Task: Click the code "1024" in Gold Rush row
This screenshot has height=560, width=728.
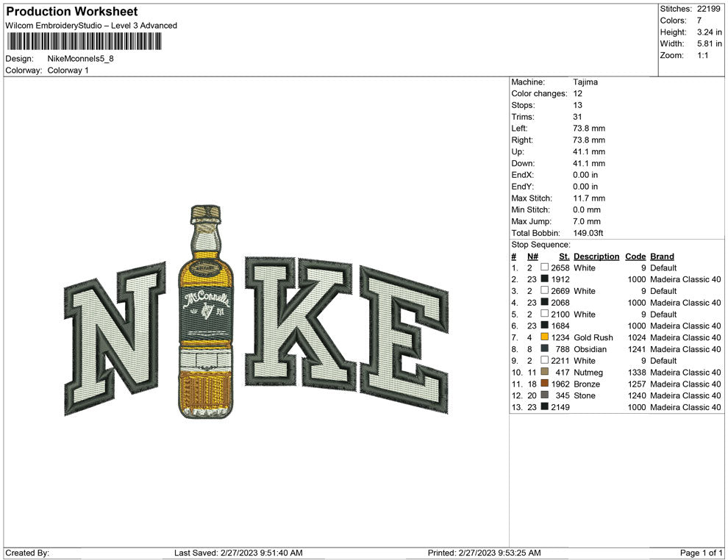Action: (637, 337)
